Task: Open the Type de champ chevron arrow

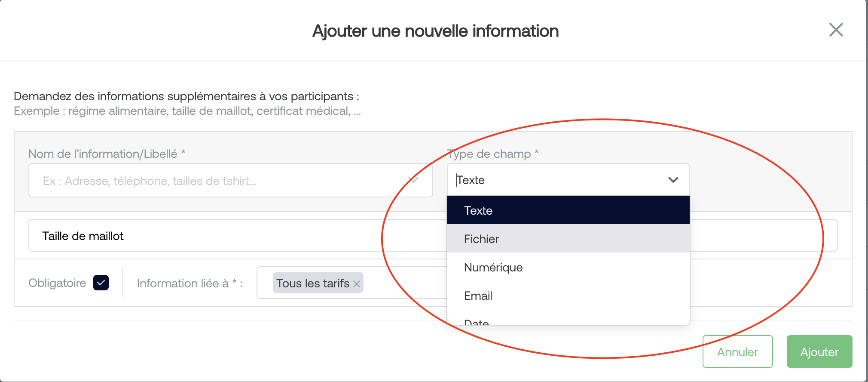Action: (673, 180)
